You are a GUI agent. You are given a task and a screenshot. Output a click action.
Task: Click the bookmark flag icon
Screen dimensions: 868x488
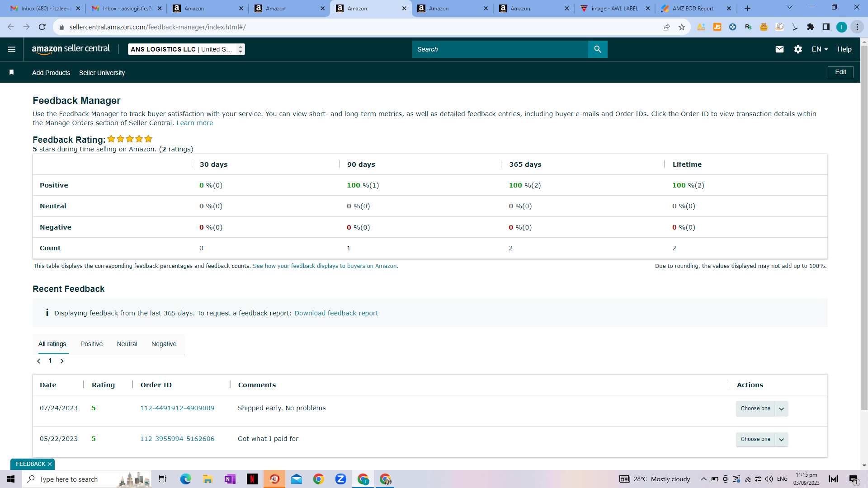pyautogui.click(x=12, y=72)
